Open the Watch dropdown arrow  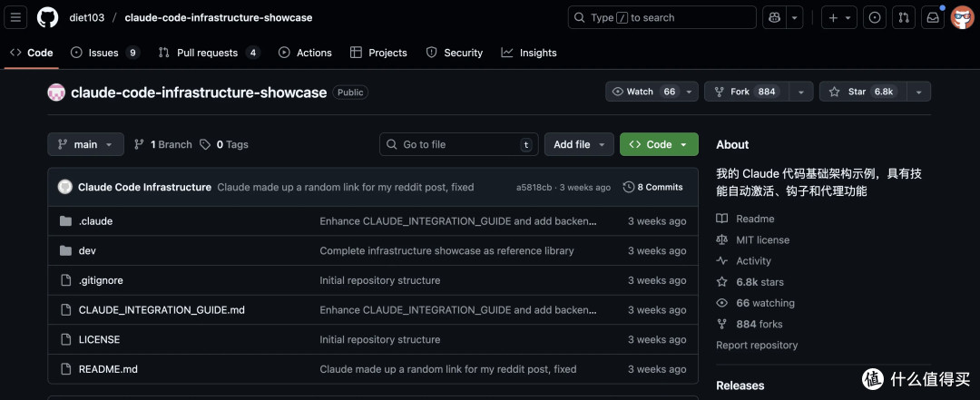(x=690, y=92)
